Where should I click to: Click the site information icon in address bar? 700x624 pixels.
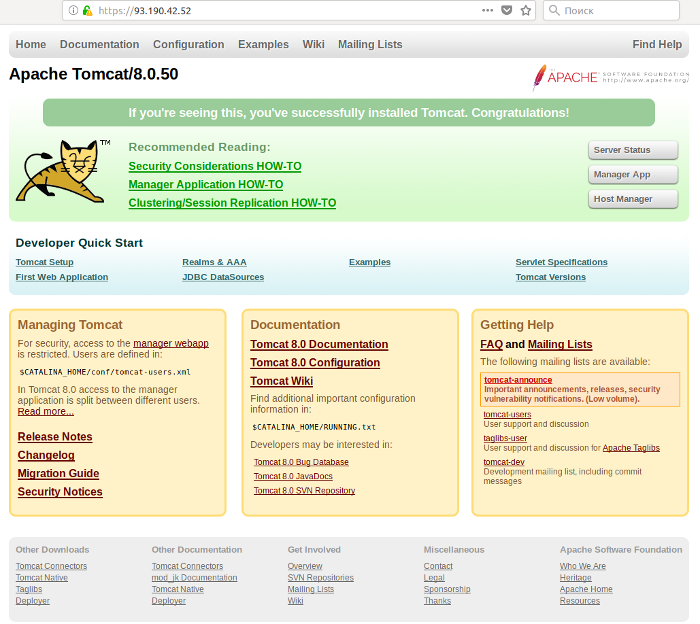[x=73, y=10]
